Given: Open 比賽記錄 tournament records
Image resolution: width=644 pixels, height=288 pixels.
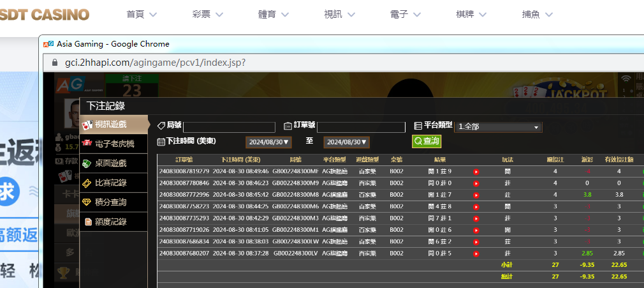Looking at the screenshot, I should tap(110, 183).
